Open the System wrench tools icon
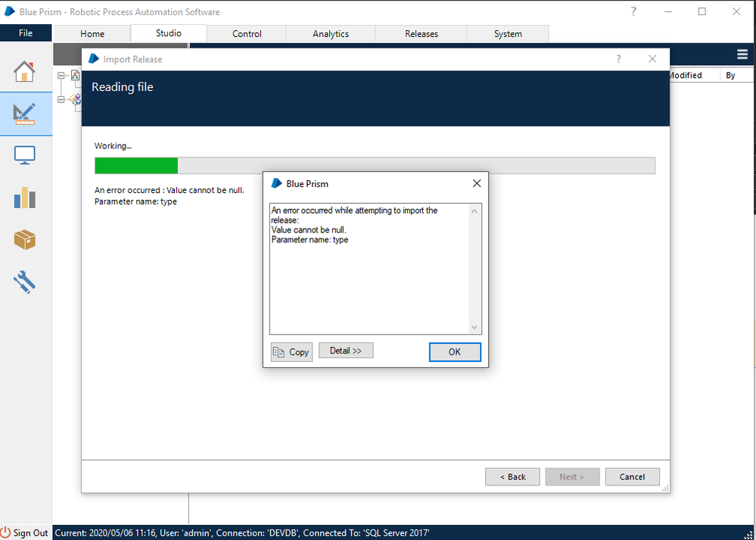 pos(24,282)
